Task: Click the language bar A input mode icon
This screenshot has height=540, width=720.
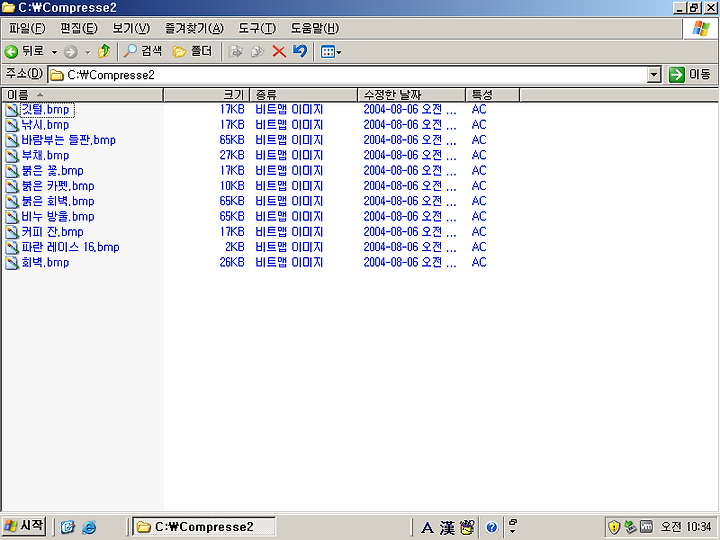Action: tap(427, 528)
